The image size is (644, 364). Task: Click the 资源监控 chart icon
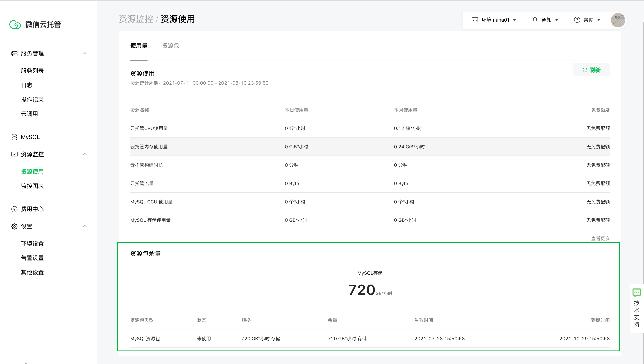pos(14,154)
